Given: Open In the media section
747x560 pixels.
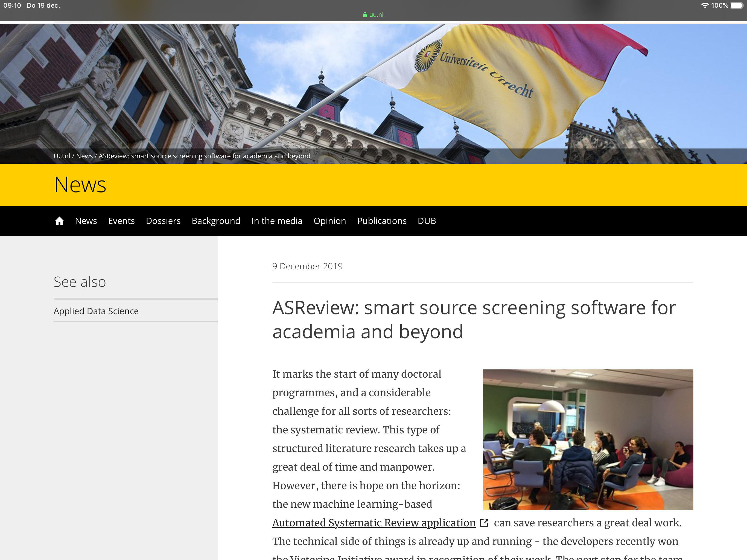Looking at the screenshot, I should 277,221.
